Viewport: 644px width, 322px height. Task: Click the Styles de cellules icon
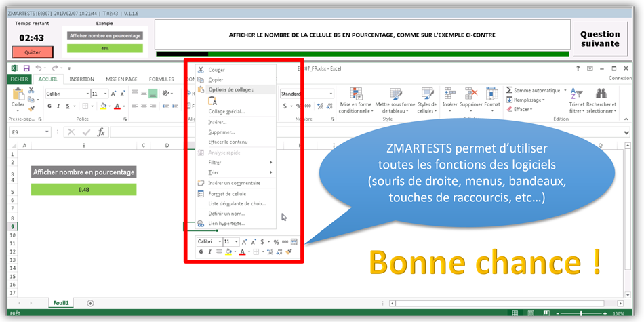coord(428,94)
